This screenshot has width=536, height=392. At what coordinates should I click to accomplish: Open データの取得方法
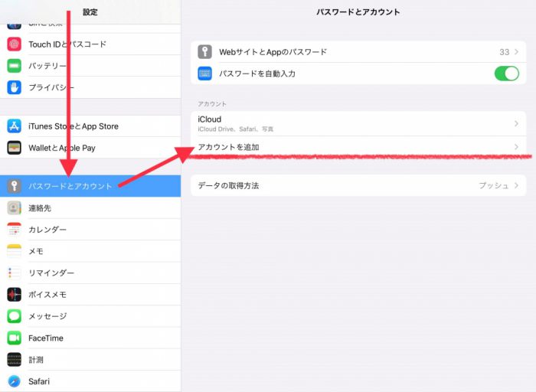(x=358, y=185)
